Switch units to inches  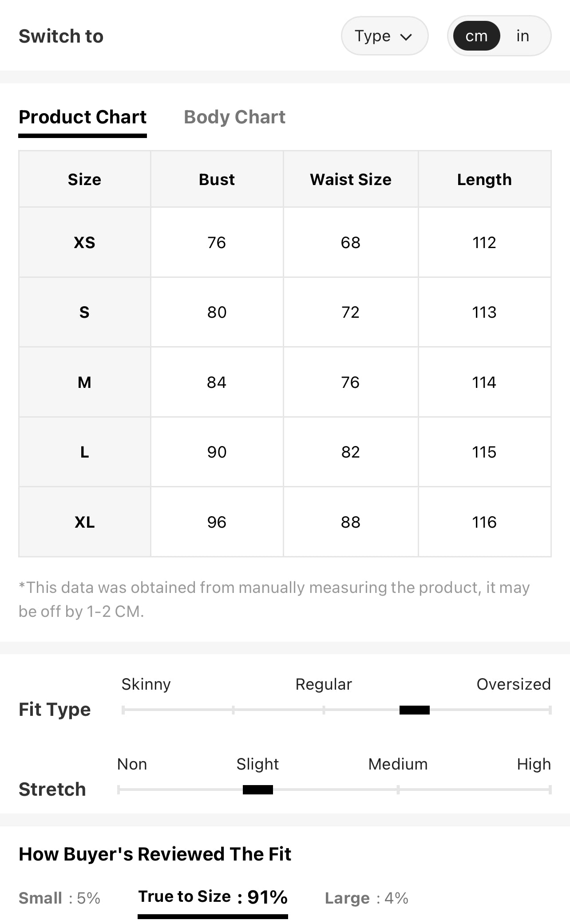[522, 36]
